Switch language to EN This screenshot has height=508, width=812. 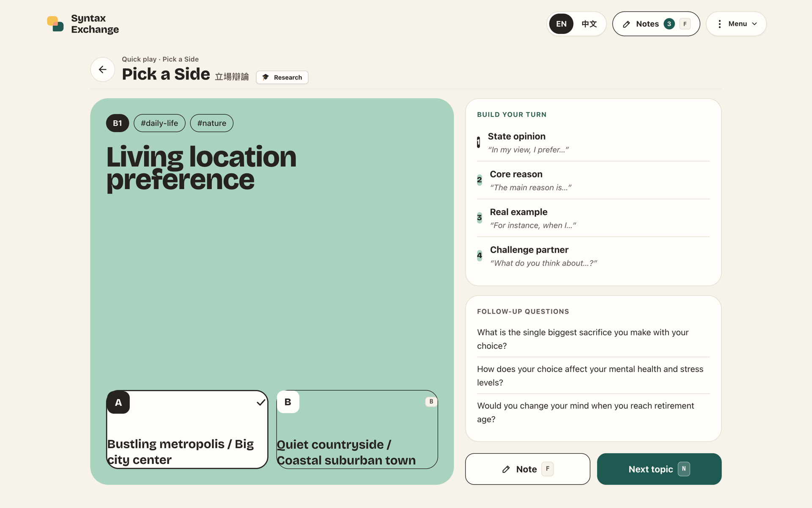pyautogui.click(x=561, y=24)
